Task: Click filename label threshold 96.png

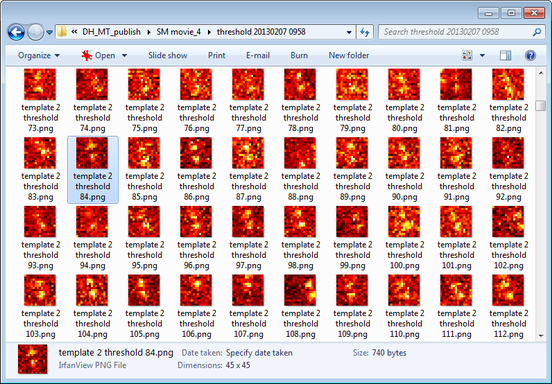Action: 196,255
